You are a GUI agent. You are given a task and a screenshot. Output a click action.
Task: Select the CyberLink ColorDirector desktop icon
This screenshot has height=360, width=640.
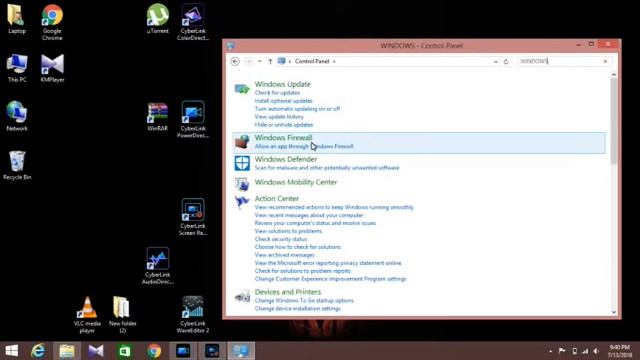pyautogui.click(x=193, y=22)
